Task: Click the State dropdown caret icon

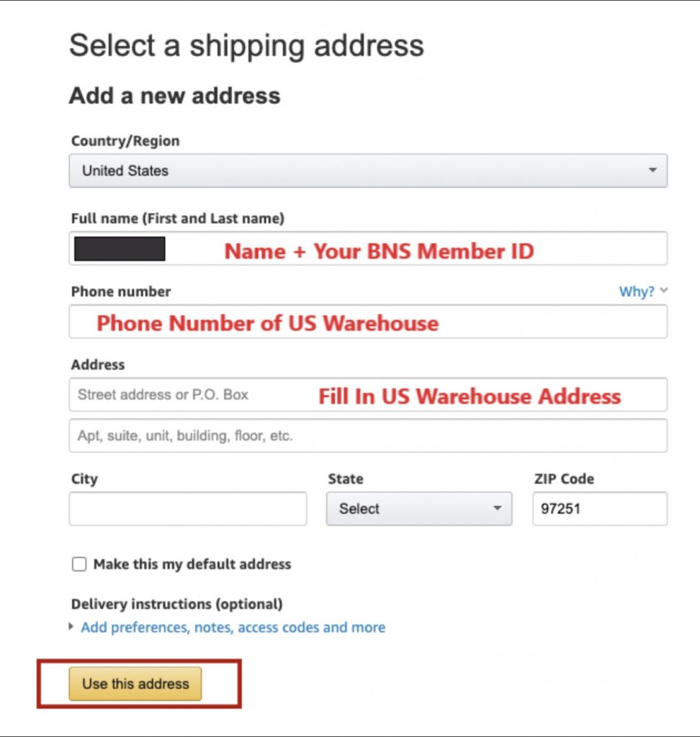Action: coord(498,508)
